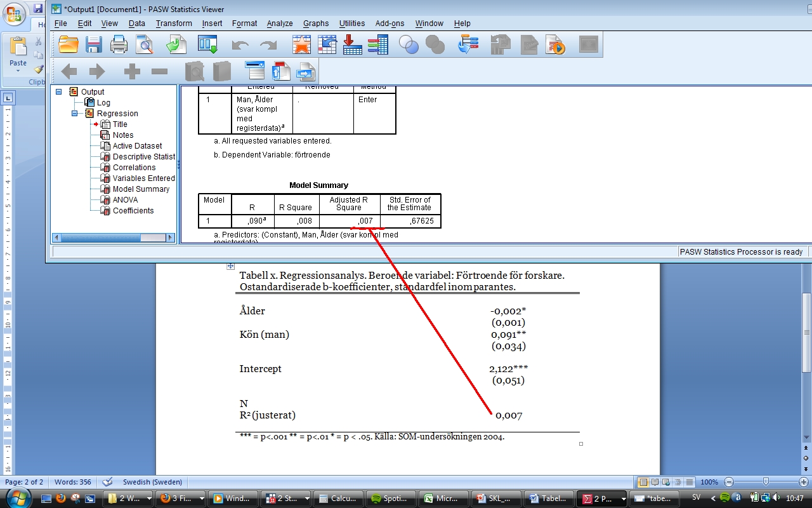Click the Export output icon
This screenshot has height=508, width=812.
176,44
